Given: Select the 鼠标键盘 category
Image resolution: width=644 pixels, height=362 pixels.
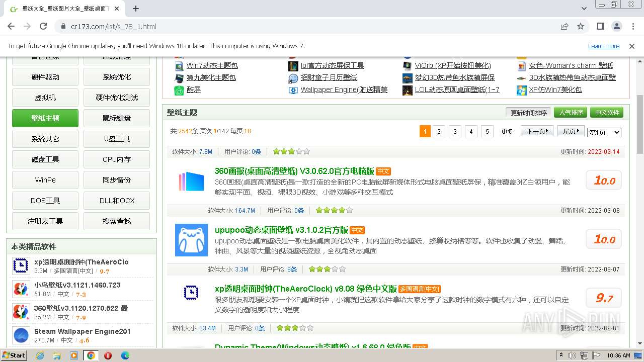Looking at the screenshot, I should (x=117, y=118).
